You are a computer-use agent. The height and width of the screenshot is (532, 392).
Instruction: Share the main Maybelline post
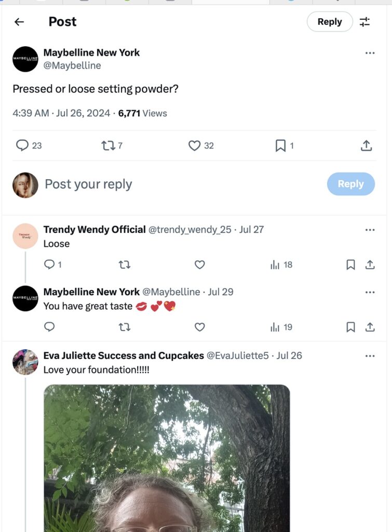pos(367,145)
